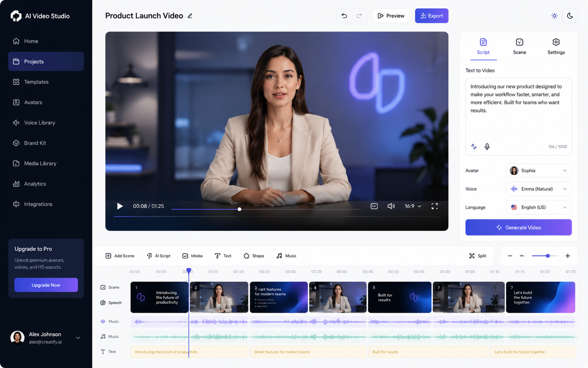Viewport: 588px width, 368px height.
Task: Play the video preview
Action: [x=120, y=206]
